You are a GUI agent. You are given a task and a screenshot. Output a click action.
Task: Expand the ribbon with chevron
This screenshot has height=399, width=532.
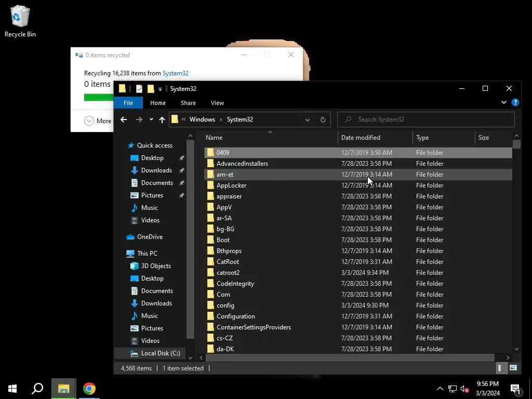pyautogui.click(x=504, y=102)
